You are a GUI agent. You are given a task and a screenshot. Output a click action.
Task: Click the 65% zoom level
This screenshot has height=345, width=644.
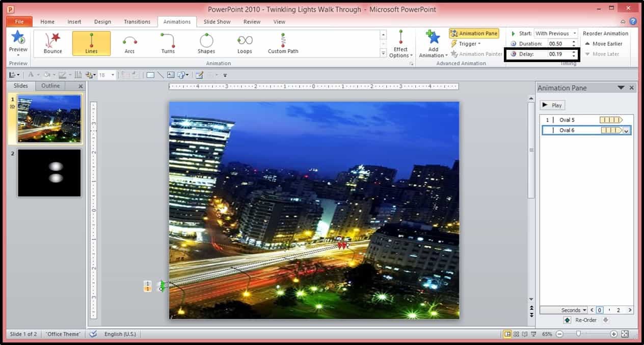(547, 334)
